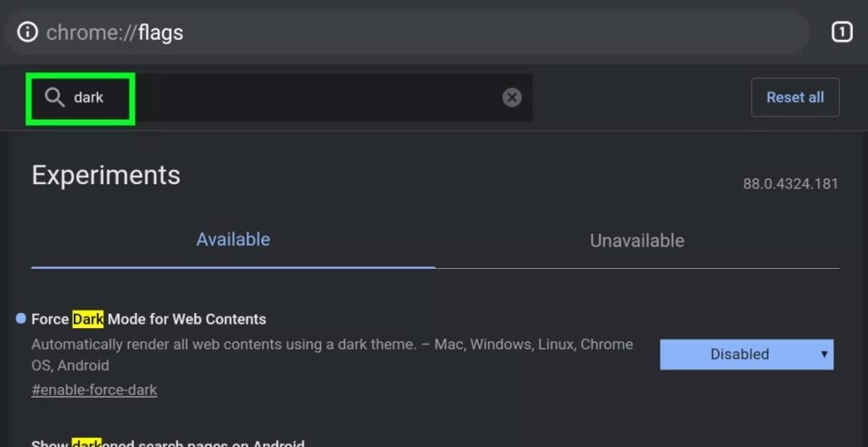This screenshot has width=868, height=447.
Task: Click the magnifier search icon
Action: 55,98
